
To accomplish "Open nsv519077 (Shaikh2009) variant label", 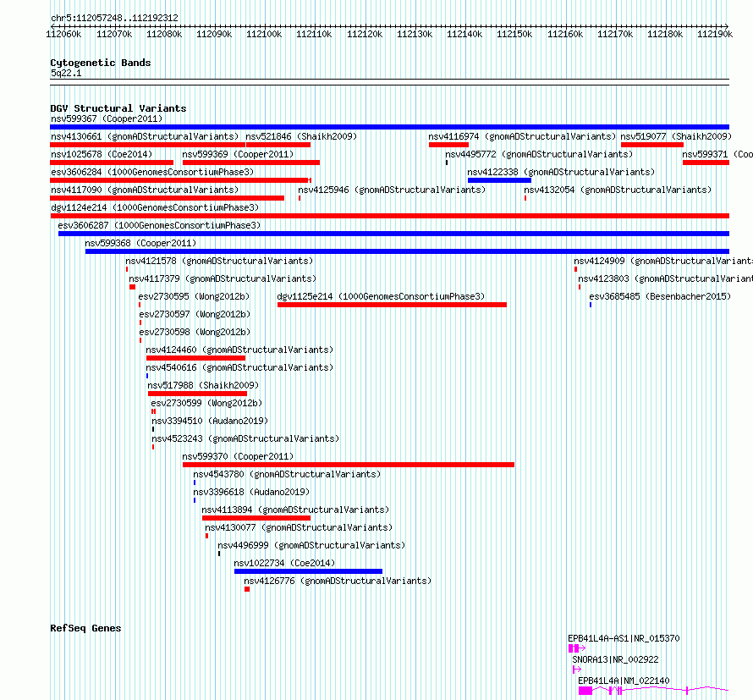I will point(676,136).
